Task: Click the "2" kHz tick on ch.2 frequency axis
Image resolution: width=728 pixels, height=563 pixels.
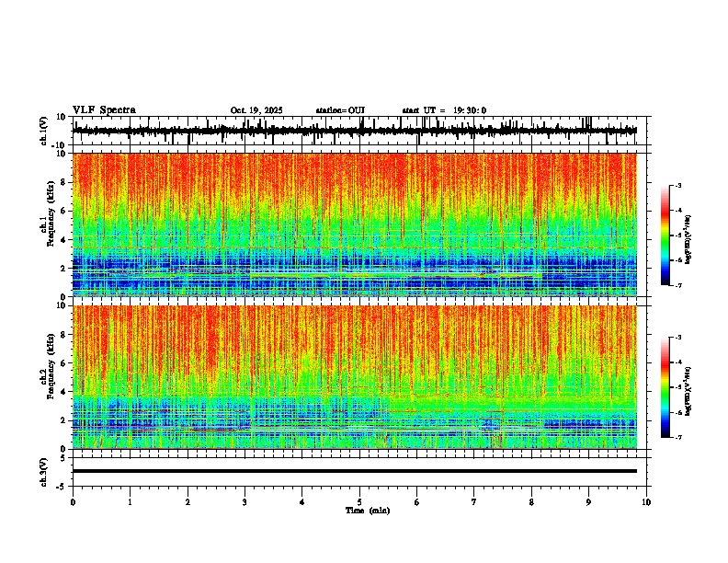Action: [63, 420]
